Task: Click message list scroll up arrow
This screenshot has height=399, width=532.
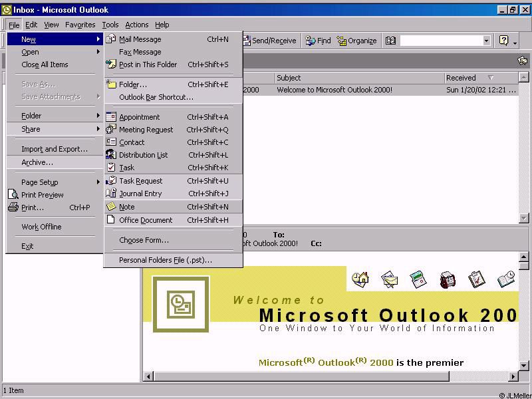Action: pos(524,78)
